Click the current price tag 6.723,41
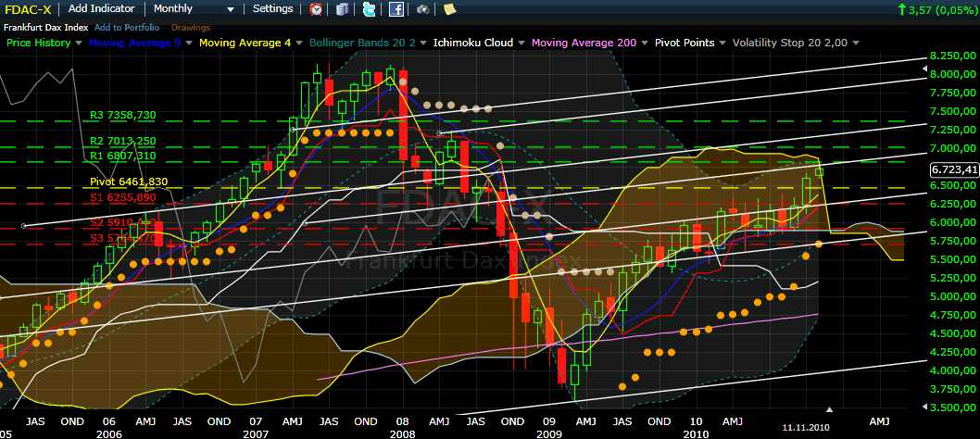 click(954, 169)
